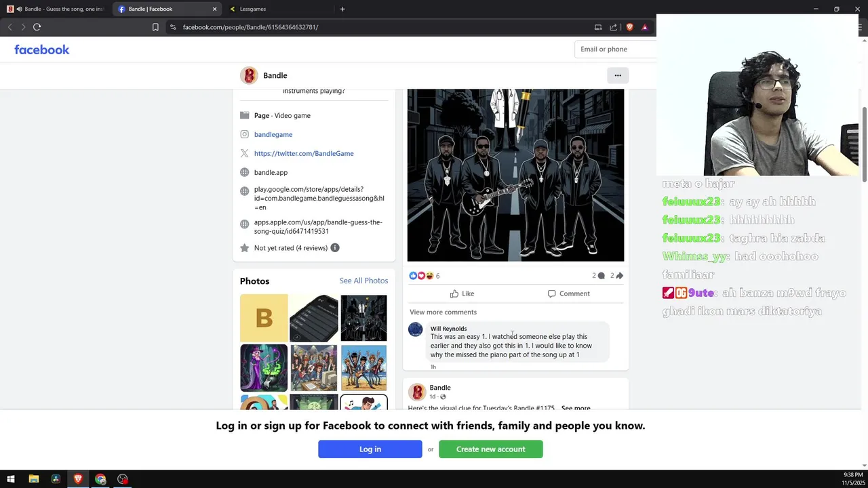Screen dimensions: 868x488
Task: Click the Bandle post author name
Action: coord(440,388)
